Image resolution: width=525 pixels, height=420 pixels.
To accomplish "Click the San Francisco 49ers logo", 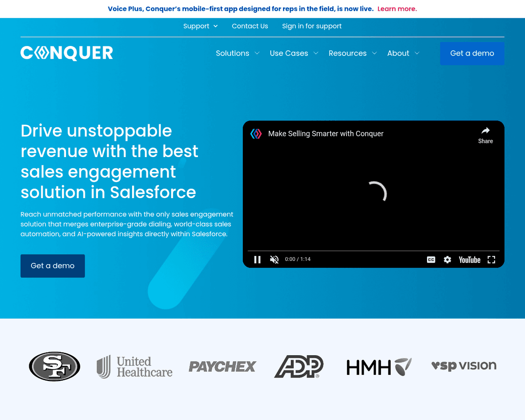I will pyautogui.click(x=54, y=366).
